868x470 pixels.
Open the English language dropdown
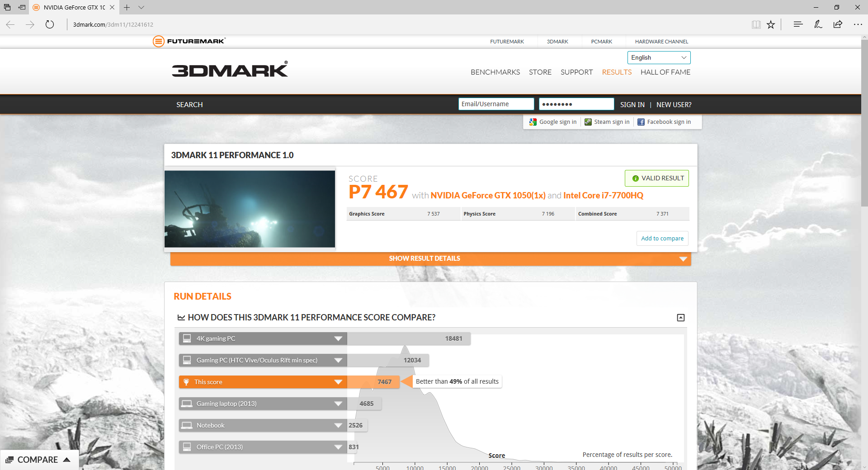pos(659,57)
